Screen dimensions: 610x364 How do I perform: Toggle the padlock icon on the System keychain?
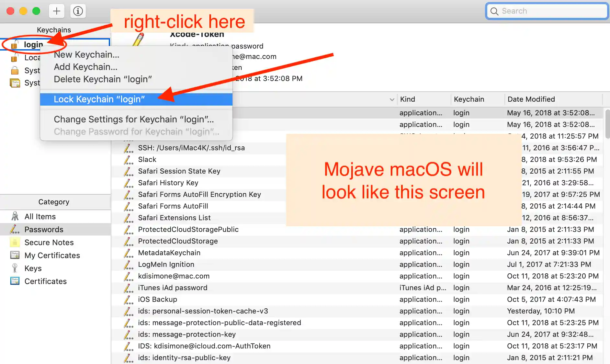point(15,70)
